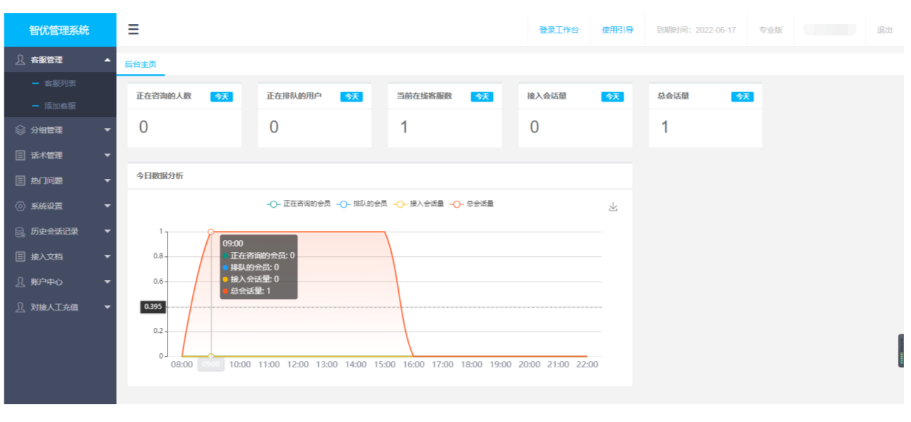Hide the 总会话量 series via legend
This screenshot has width=911, height=422.
click(471, 203)
